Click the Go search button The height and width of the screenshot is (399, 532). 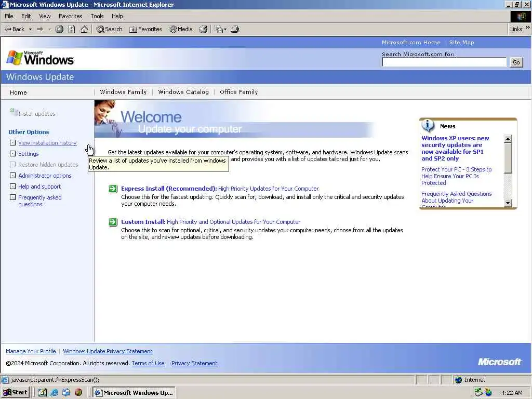coord(516,62)
